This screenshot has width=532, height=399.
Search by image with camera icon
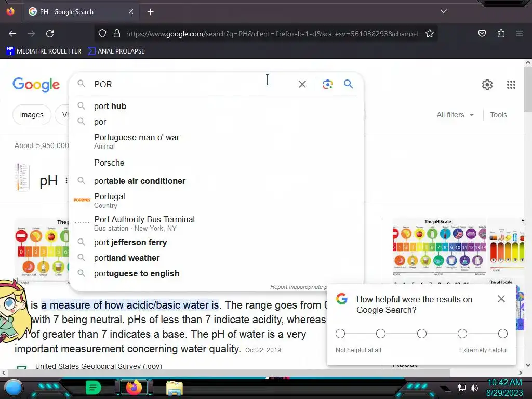pos(327,84)
